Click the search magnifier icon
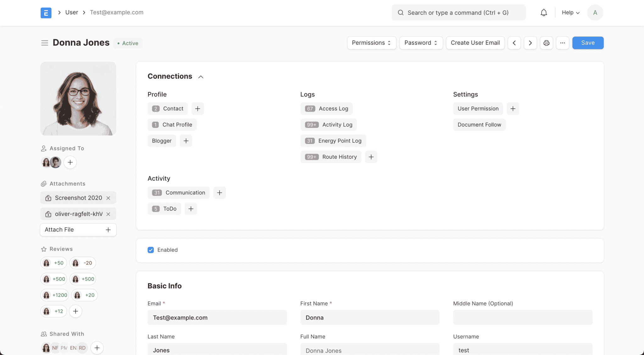644x355 pixels. click(400, 13)
